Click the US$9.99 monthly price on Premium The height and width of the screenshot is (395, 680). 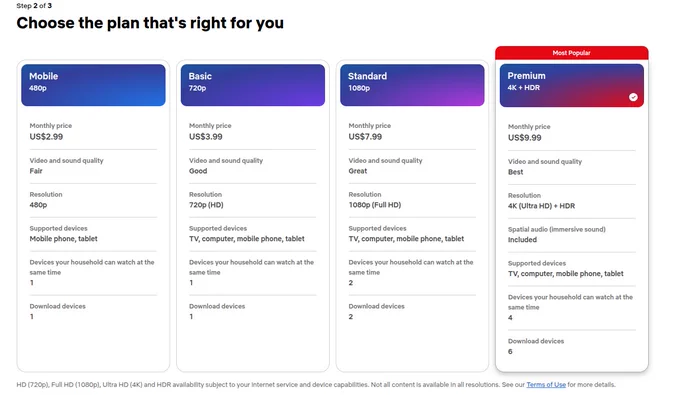[525, 138]
